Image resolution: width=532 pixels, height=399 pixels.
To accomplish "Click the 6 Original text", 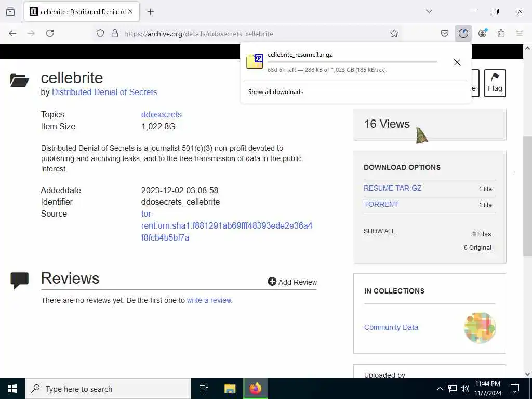I will (x=477, y=248).
